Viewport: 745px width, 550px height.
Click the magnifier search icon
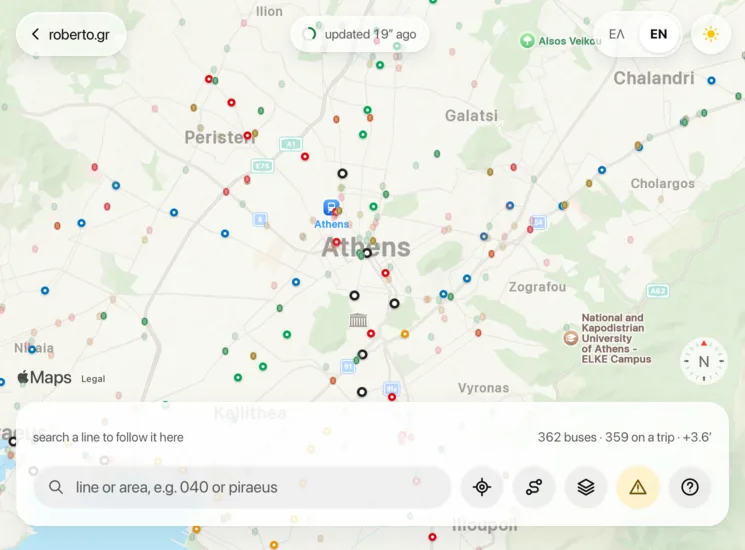(56, 487)
